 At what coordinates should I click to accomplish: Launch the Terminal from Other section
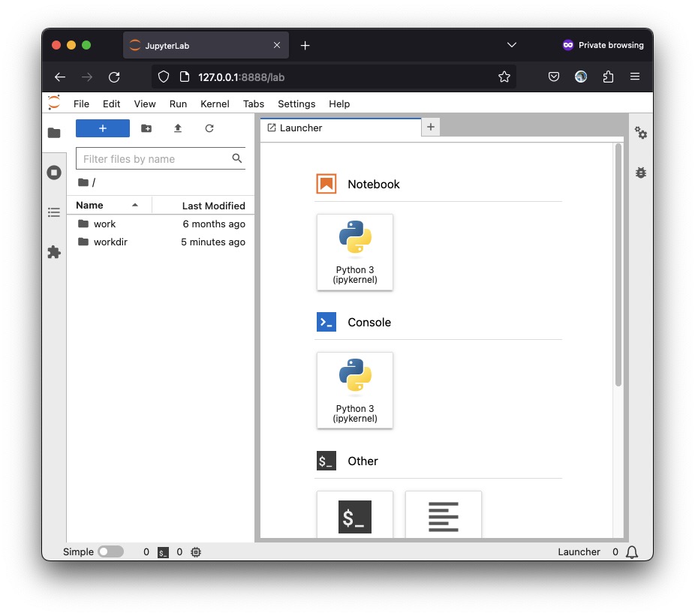pyautogui.click(x=355, y=516)
